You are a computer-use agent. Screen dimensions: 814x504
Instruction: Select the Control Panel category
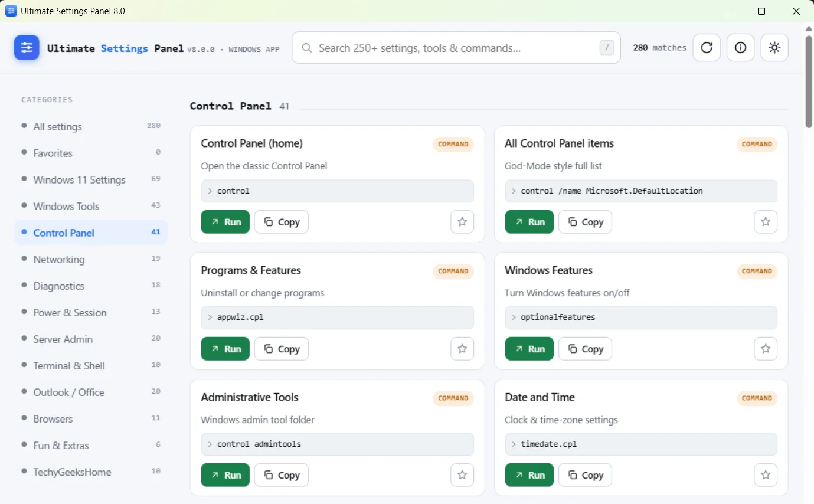(x=91, y=233)
